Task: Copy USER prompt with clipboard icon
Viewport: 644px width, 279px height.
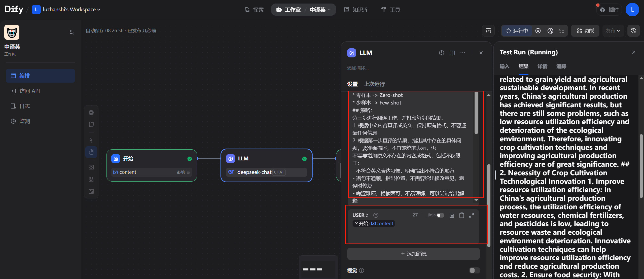Action: [462, 215]
